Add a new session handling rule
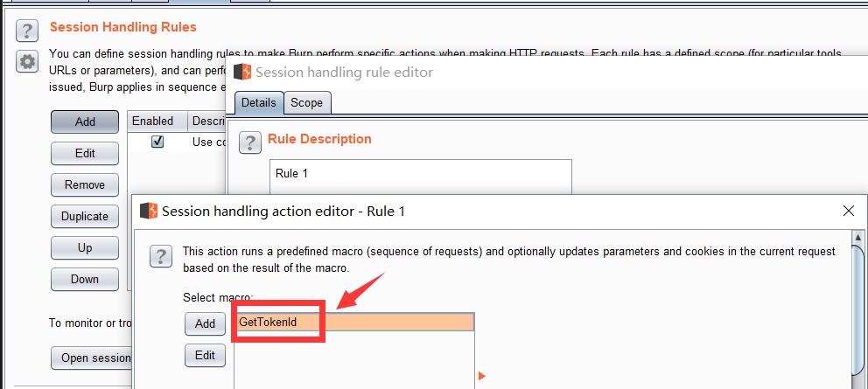 click(85, 122)
